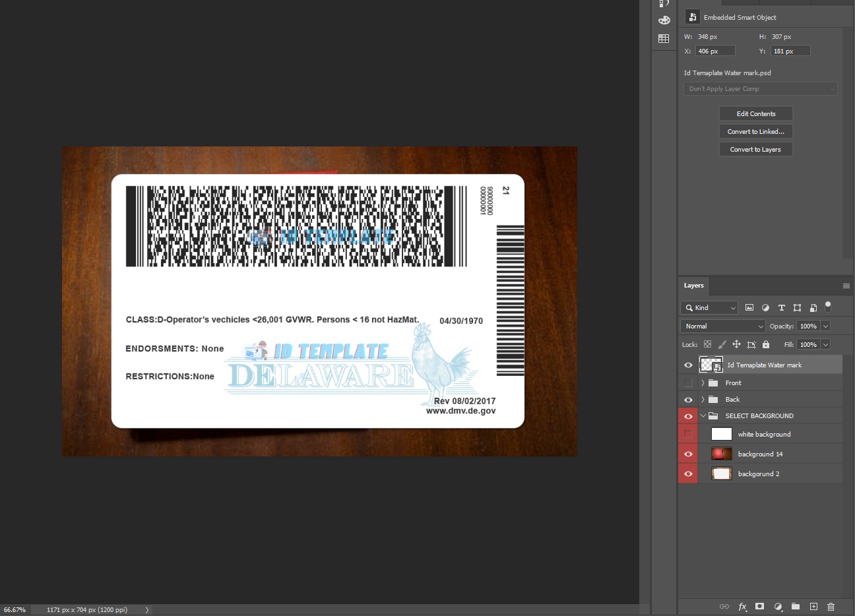855x616 pixels.
Task: Click the link layers icon
Action: 724,606
